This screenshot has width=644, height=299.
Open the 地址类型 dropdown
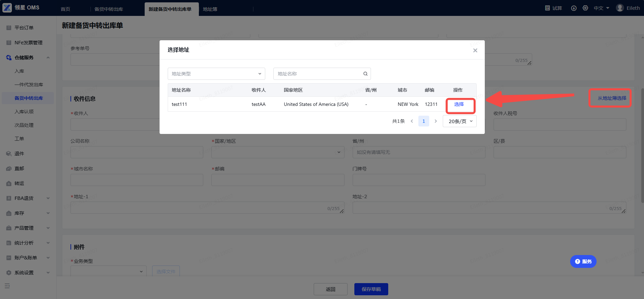(x=216, y=74)
